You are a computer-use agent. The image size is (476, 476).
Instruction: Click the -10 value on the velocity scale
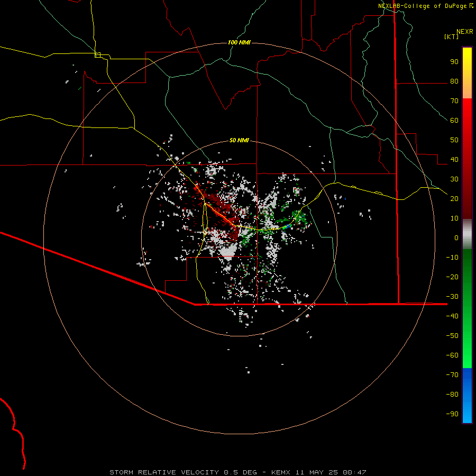tap(452, 258)
